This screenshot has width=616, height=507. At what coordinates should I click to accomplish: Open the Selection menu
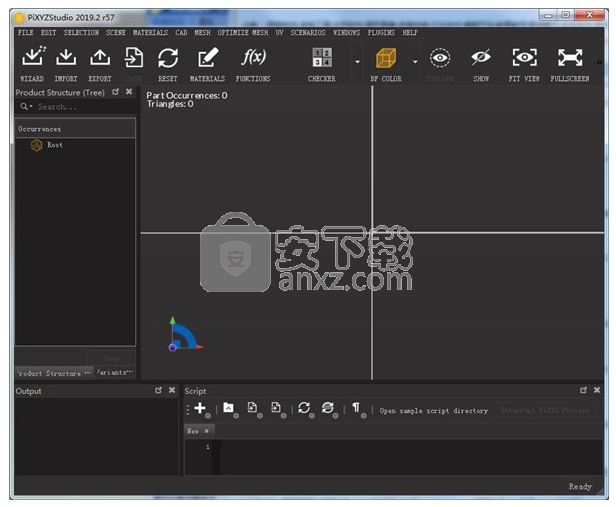pos(81,32)
